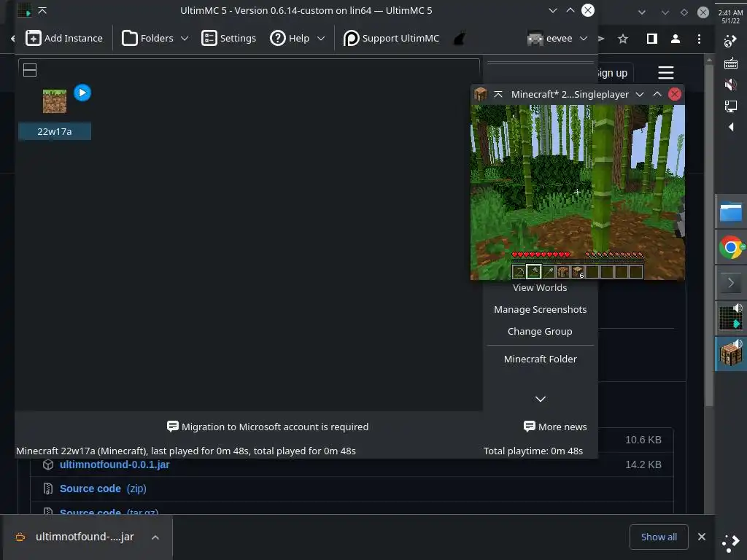Open UltimMC Settings

click(228, 38)
